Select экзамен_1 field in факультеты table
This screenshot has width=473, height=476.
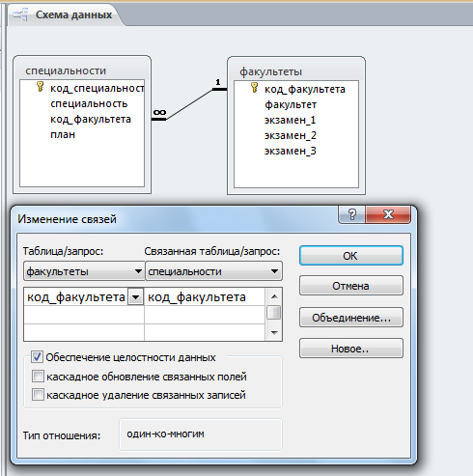291,120
